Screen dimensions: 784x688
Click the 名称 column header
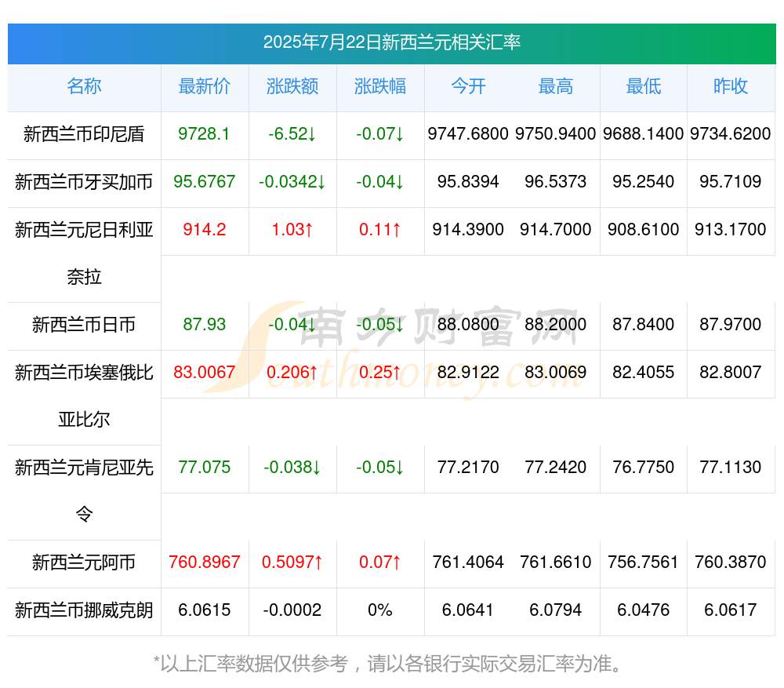click(x=84, y=86)
